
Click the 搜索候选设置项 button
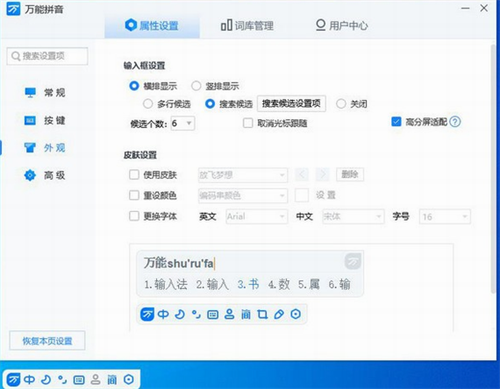291,103
